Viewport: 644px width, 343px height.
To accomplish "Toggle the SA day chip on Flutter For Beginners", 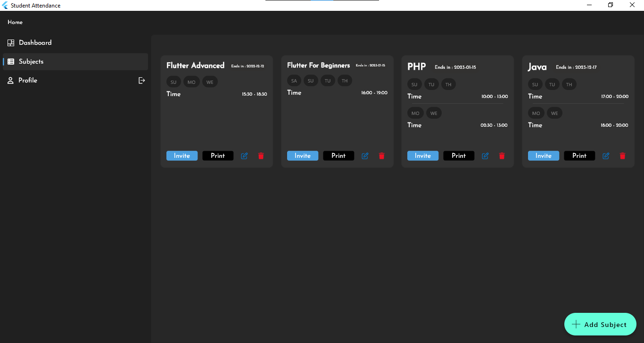I will click(294, 80).
